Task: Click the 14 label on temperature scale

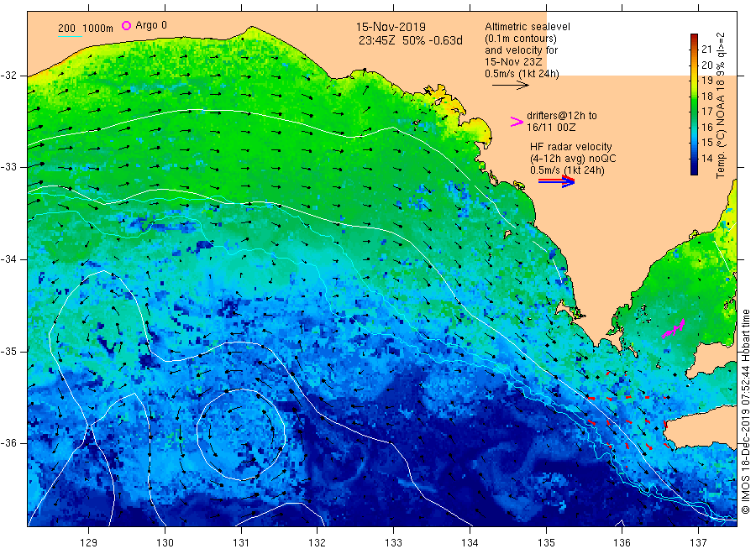Action: 706,158
